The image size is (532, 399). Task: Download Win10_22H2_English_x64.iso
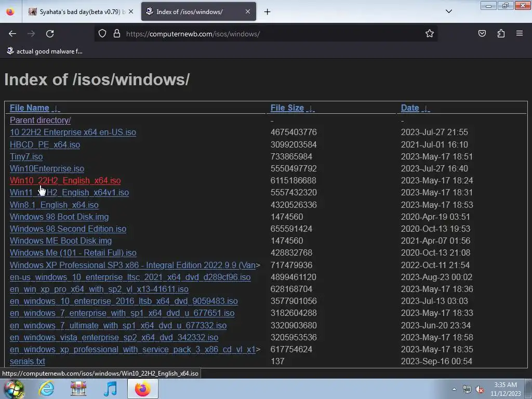tap(65, 180)
